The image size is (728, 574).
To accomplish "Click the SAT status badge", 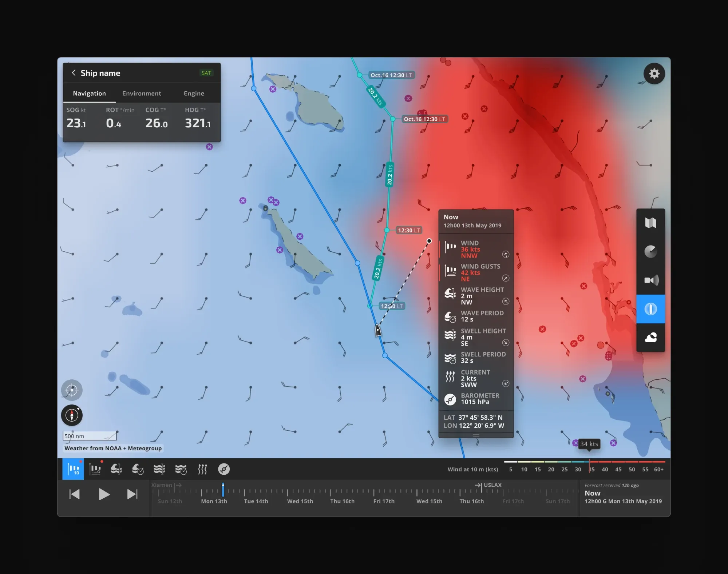I will click(x=206, y=73).
